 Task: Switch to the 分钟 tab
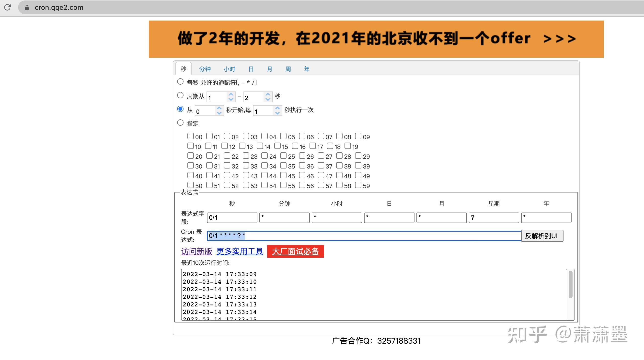coord(205,69)
